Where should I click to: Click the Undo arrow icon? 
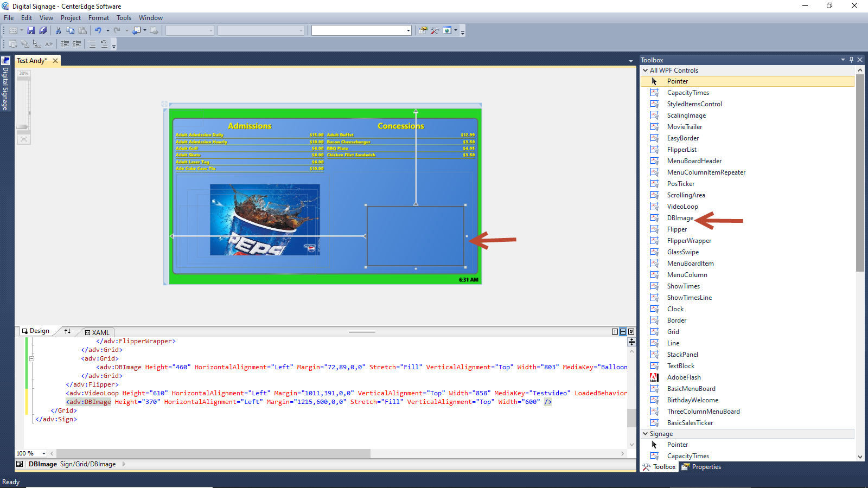(98, 31)
